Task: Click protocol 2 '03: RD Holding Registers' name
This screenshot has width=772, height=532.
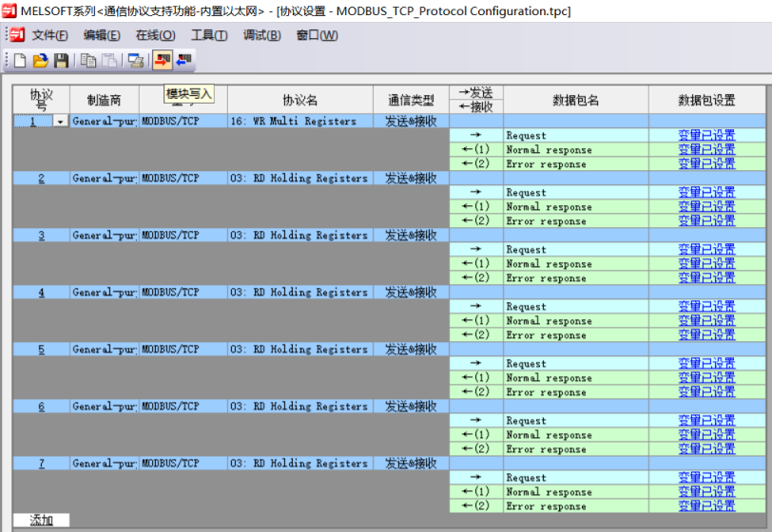Action: pyautogui.click(x=299, y=179)
